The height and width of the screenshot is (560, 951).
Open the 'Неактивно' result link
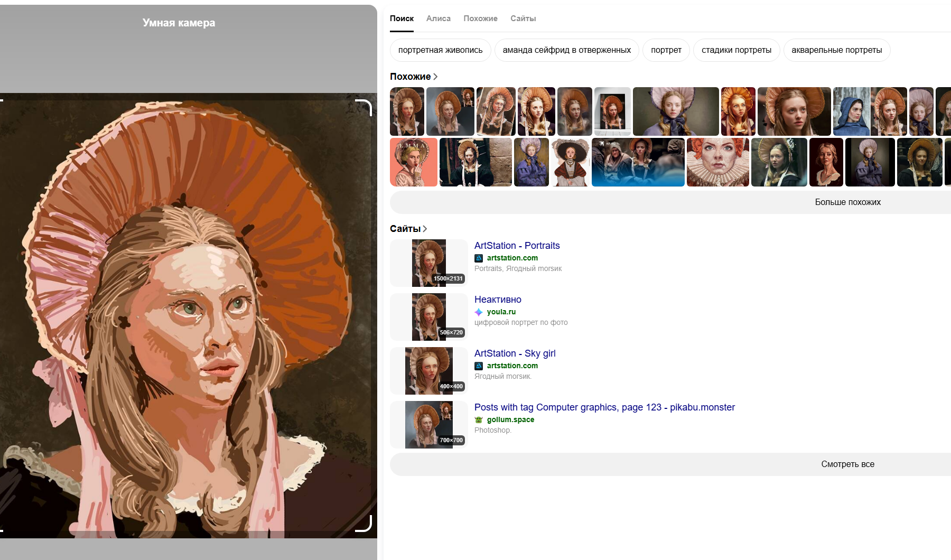[x=498, y=300]
